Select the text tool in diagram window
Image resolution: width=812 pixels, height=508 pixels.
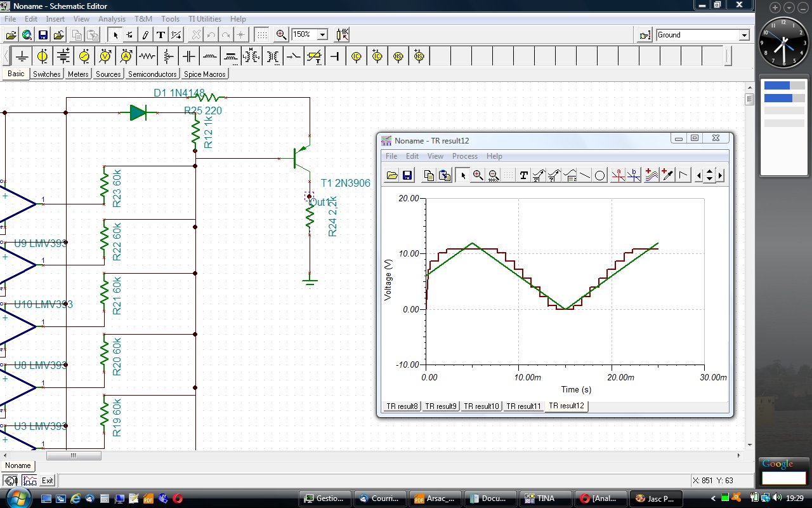coord(523,175)
